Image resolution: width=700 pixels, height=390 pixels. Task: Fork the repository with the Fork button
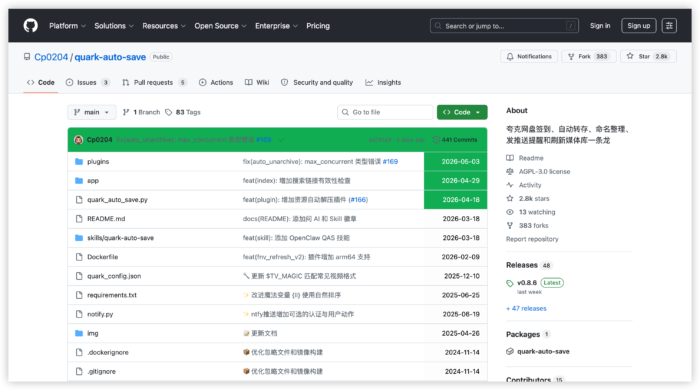click(x=588, y=57)
